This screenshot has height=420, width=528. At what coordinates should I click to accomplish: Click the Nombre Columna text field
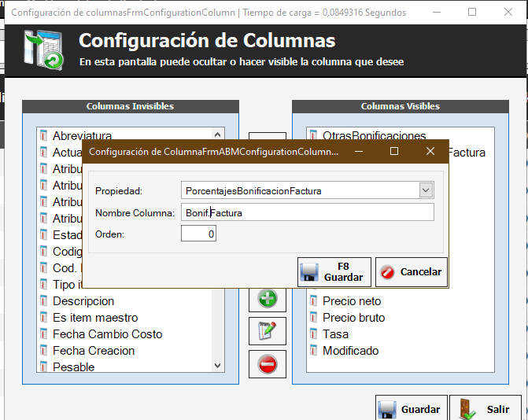tap(307, 213)
